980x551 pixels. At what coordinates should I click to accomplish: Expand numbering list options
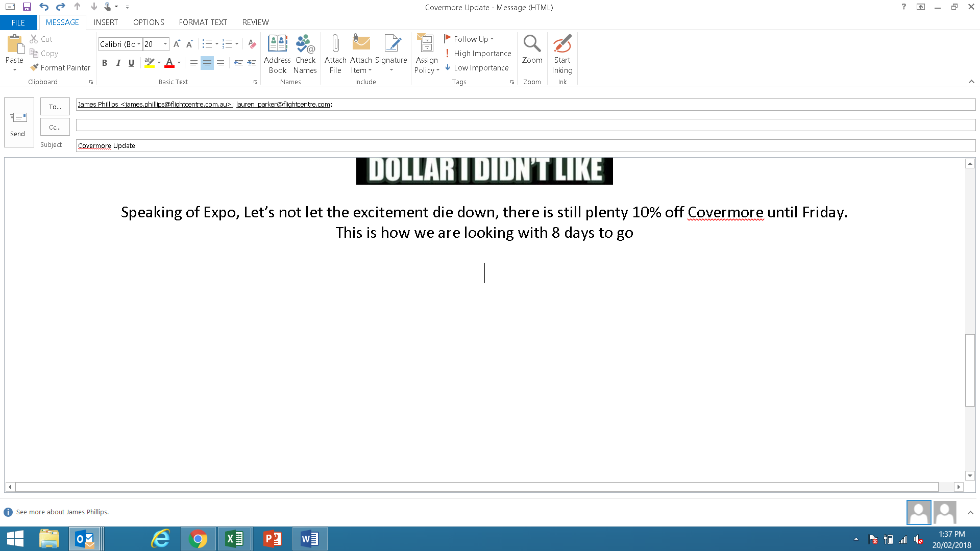237,44
